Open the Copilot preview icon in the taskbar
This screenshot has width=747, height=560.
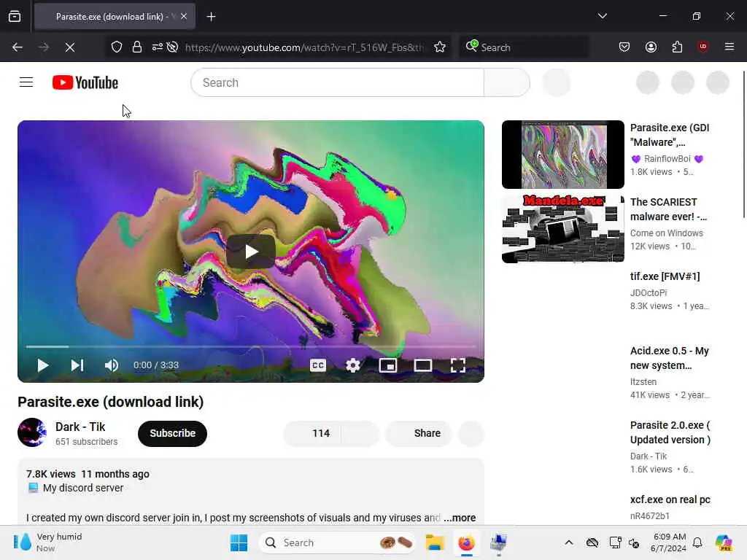pyautogui.click(x=724, y=542)
